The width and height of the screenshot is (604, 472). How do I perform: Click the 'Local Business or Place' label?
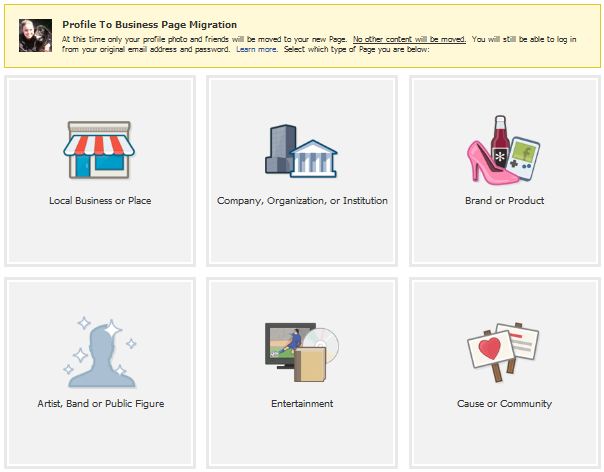point(100,201)
